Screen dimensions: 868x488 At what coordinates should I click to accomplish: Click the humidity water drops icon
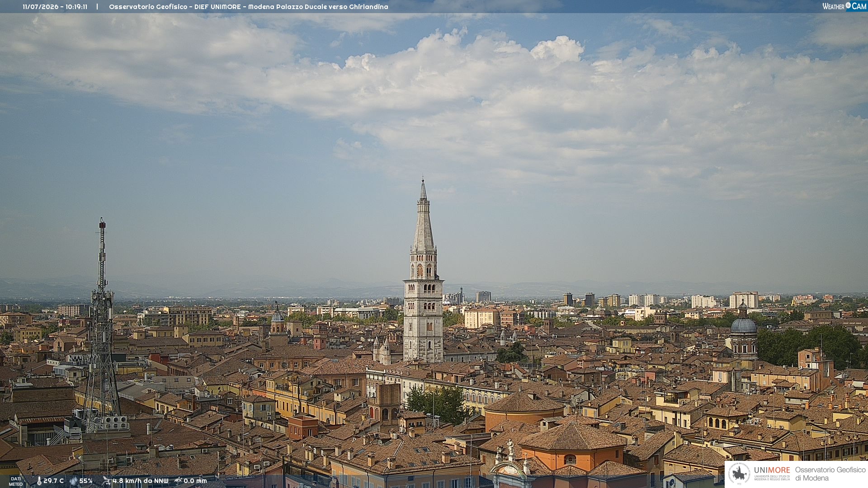[74, 481]
